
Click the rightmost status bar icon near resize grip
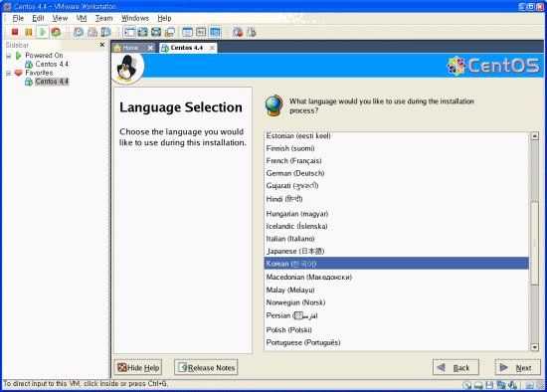click(529, 385)
